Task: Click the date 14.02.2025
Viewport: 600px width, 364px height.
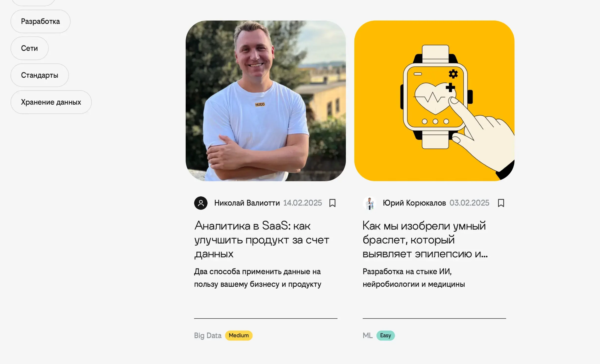Action: [302, 203]
